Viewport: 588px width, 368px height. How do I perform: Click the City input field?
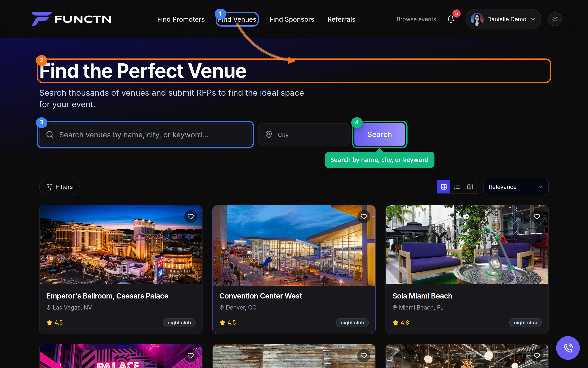click(x=303, y=135)
